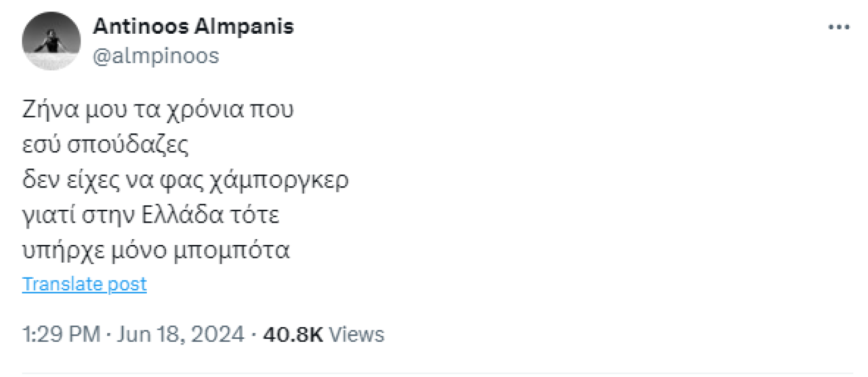Image resolution: width=868 pixels, height=377 pixels.
Task: Open the 1:29 PM timestamp link
Action: pos(61,335)
